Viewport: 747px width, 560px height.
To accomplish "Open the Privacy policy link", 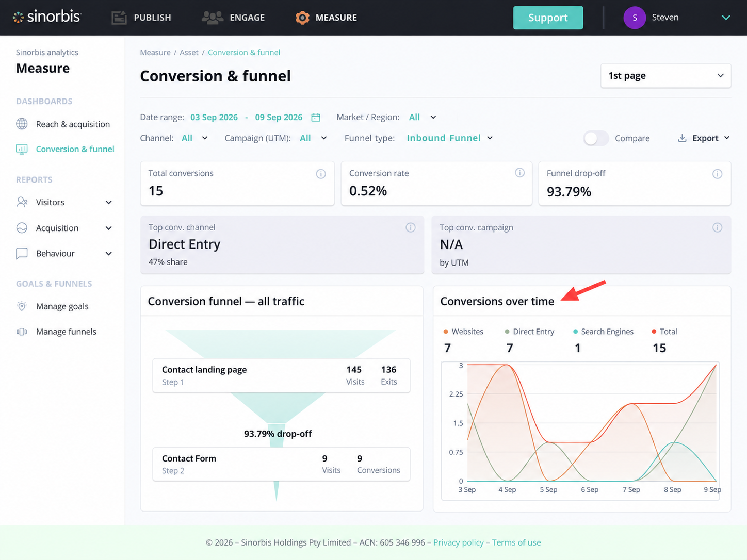I will [459, 542].
